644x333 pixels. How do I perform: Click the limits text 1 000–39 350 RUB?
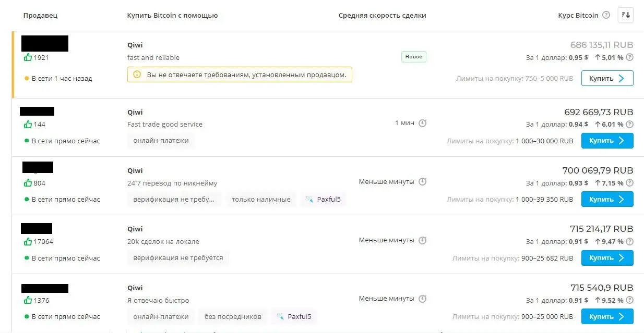click(x=544, y=199)
